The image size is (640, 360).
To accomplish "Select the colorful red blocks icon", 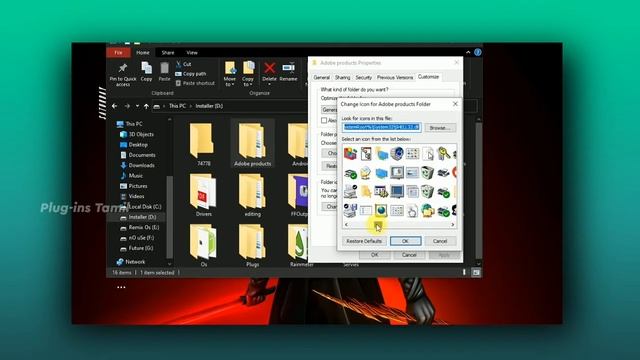I will pyautogui.click(x=350, y=153).
